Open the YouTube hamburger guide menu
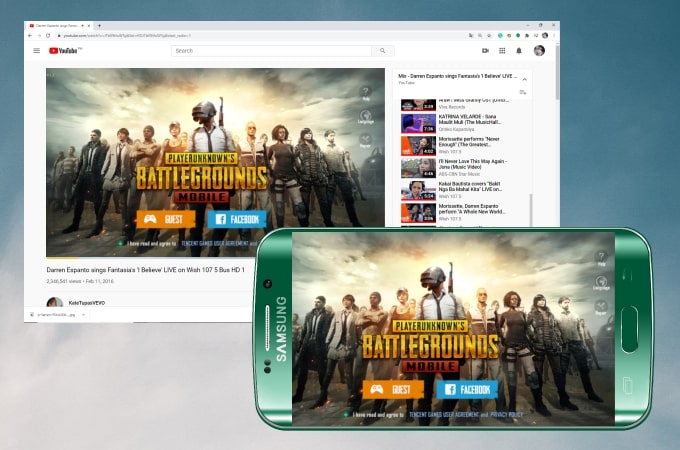The image size is (680, 450). coord(36,51)
